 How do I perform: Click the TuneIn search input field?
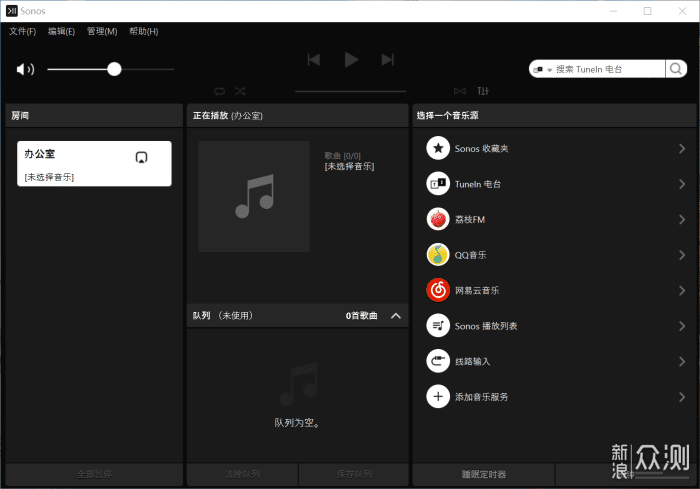(608, 69)
